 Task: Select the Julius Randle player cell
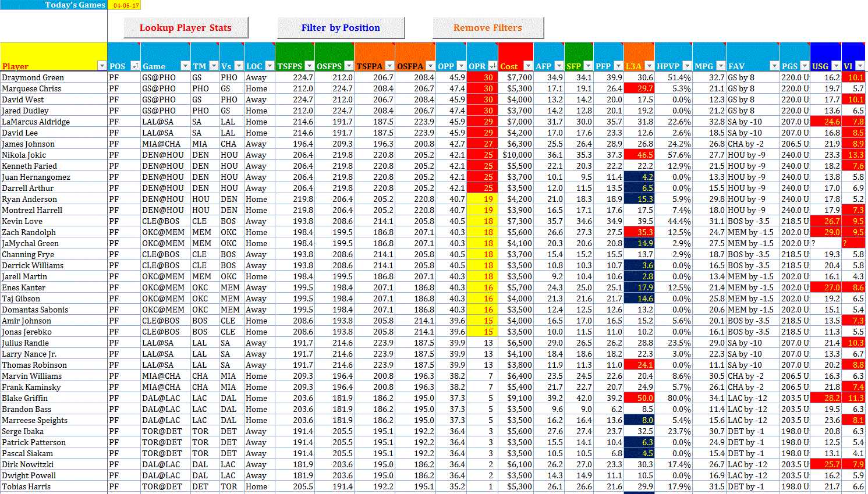(x=54, y=343)
